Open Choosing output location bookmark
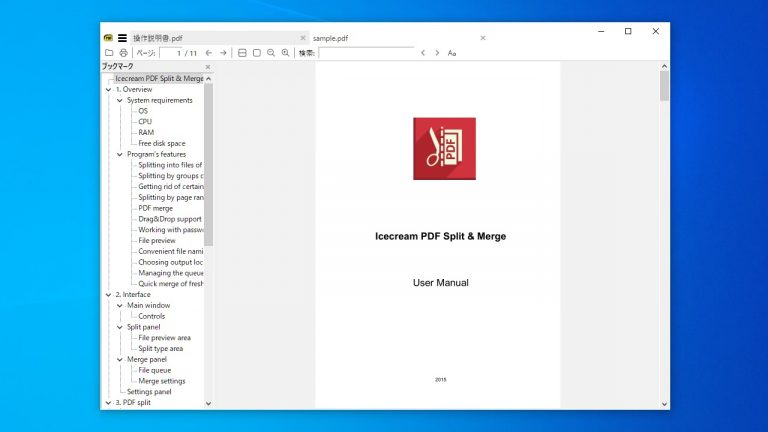This screenshot has width=768, height=432. [x=170, y=262]
